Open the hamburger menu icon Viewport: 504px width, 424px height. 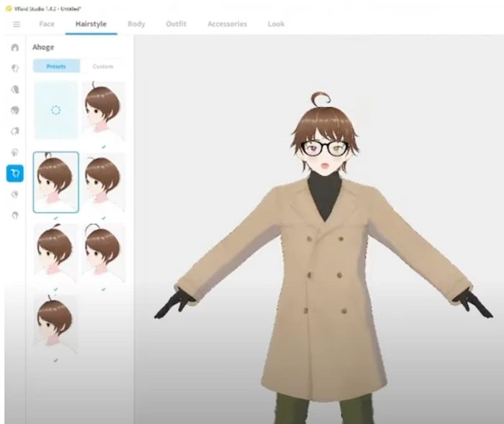click(x=17, y=24)
